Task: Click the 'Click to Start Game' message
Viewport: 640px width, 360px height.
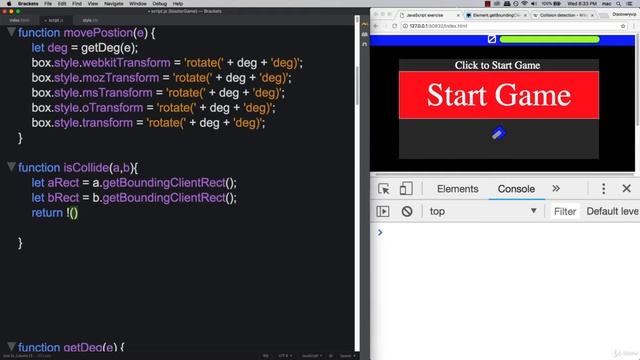Action: coord(497,65)
